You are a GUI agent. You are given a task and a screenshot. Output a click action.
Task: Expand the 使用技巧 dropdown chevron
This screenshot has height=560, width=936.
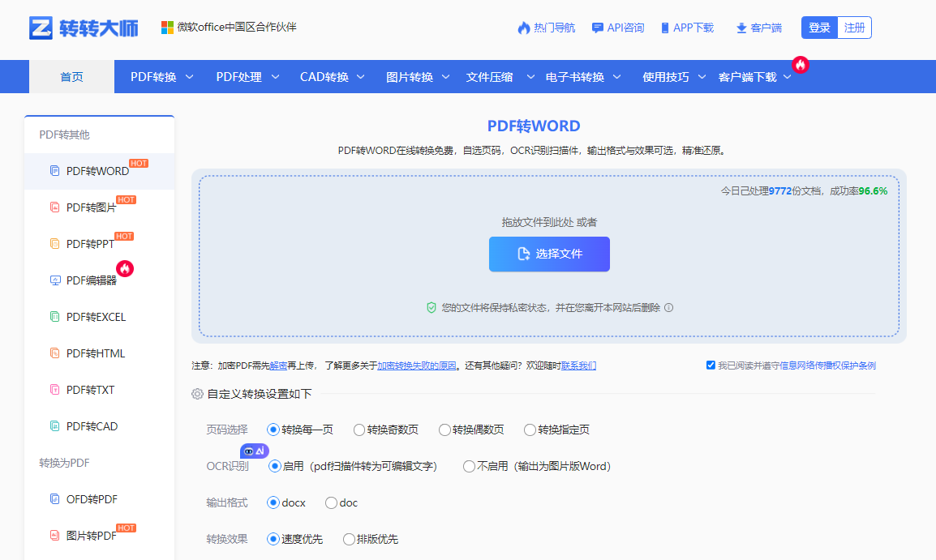[702, 77]
